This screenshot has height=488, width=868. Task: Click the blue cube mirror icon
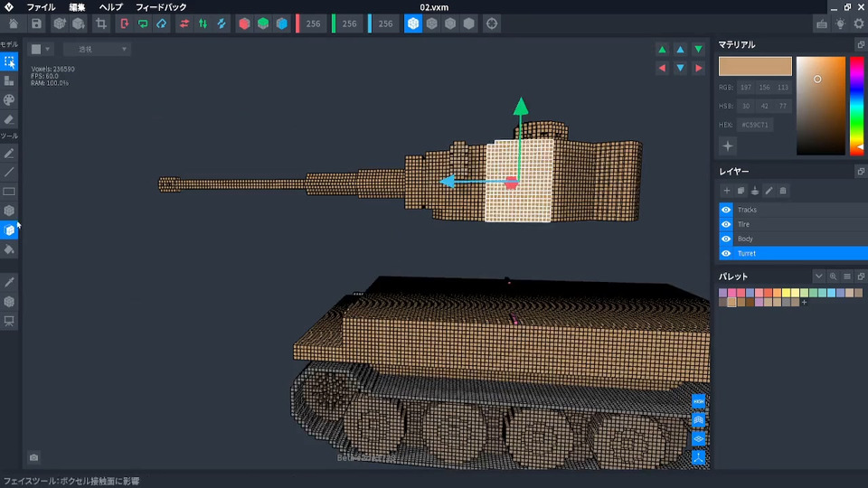click(282, 23)
